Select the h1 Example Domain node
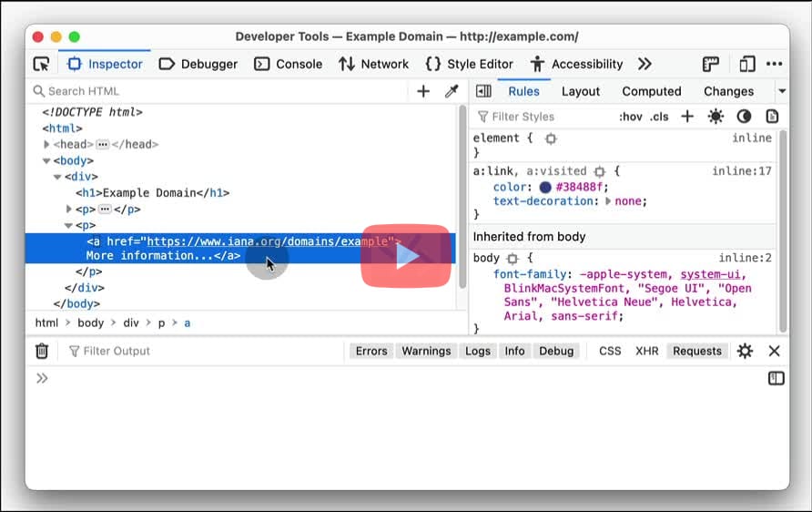The width and height of the screenshot is (812, 512). (153, 193)
